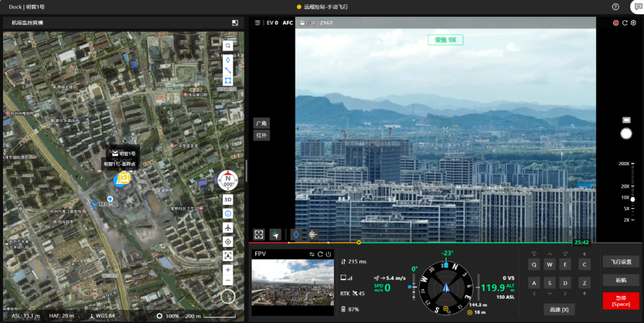
Task: Click the round white shutter button
Action: coord(626,133)
